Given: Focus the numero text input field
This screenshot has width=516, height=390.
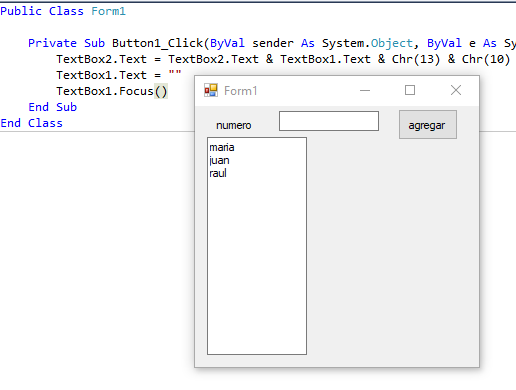Looking at the screenshot, I should click(x=329, y=121).
